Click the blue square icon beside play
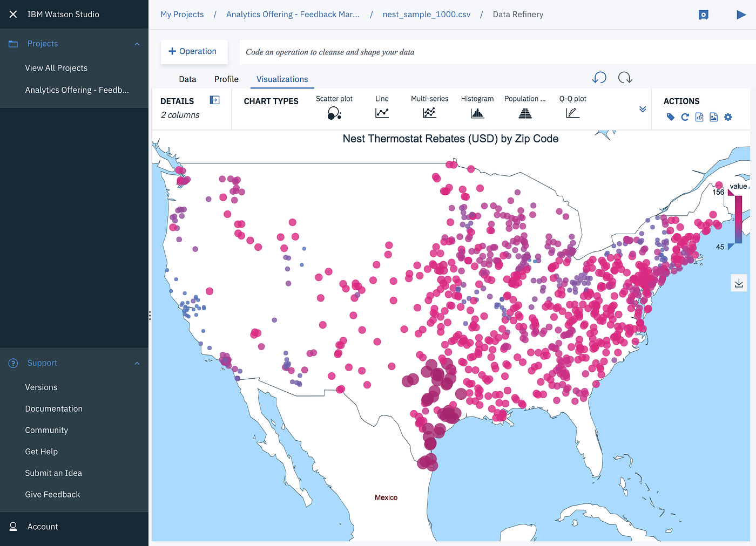This screenshot has height=546, width=756. point(703,15)
